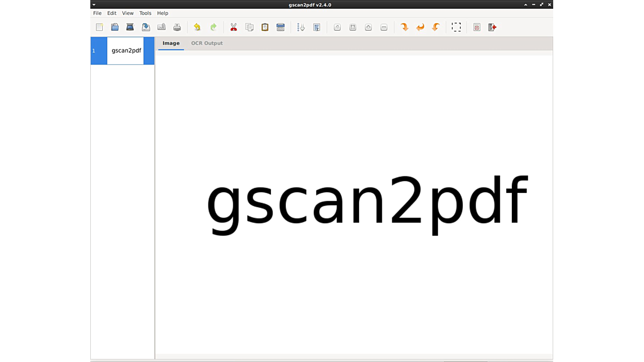The width and height of the screenshot is (644, 362).
Task: Open the Tools menu
Action: pyautogui.click(x=145, y=13)
